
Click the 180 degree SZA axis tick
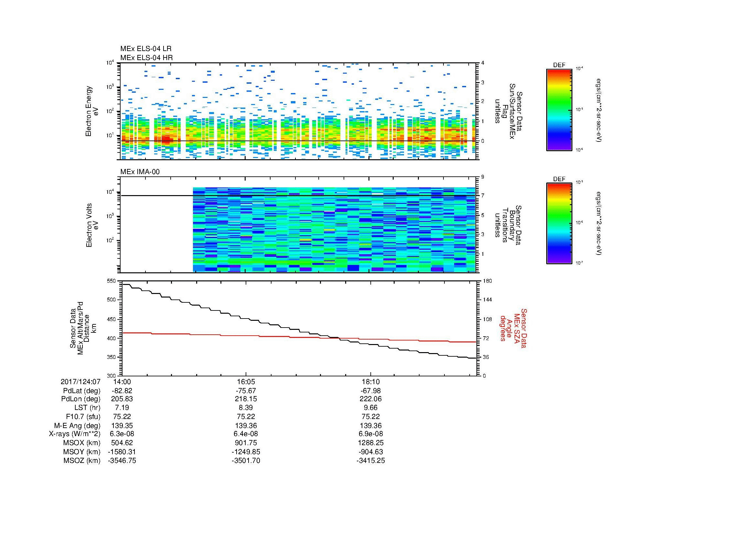pyautogui.click(x=487, y=281)
